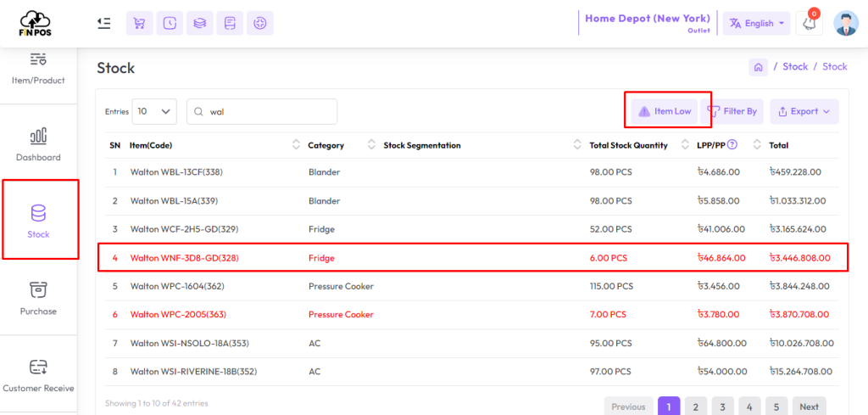Open the receipt shortcut icon

pos(230,23)
